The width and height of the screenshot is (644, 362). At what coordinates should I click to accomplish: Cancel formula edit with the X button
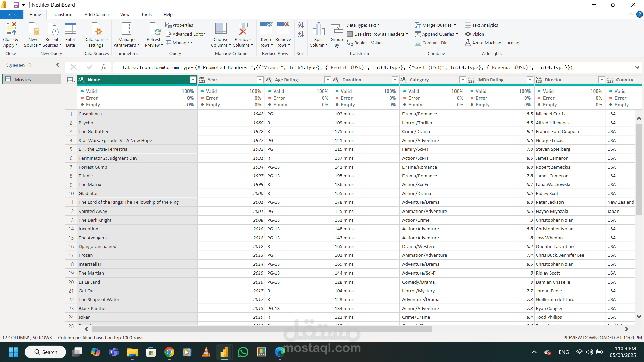click(74, 67)
